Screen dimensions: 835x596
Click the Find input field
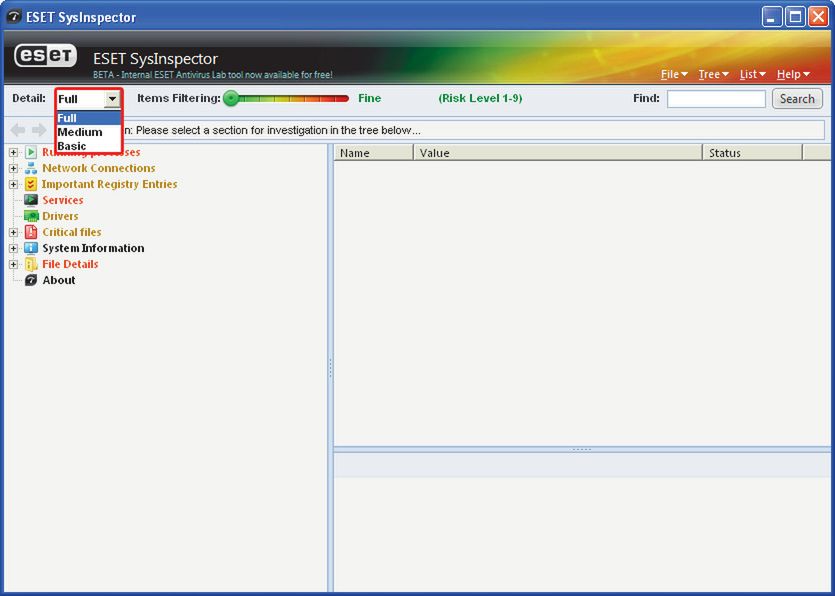coord(716,99)
